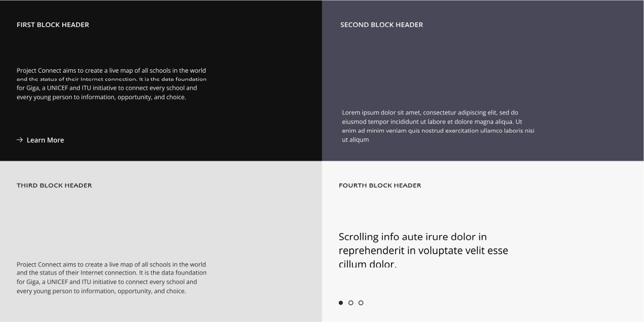Click the partially cut off 'cillum dolor.' line
Image resolution: width=644 pixels, height=322 pixels.
pyautogui.click(x=367, y=264)
